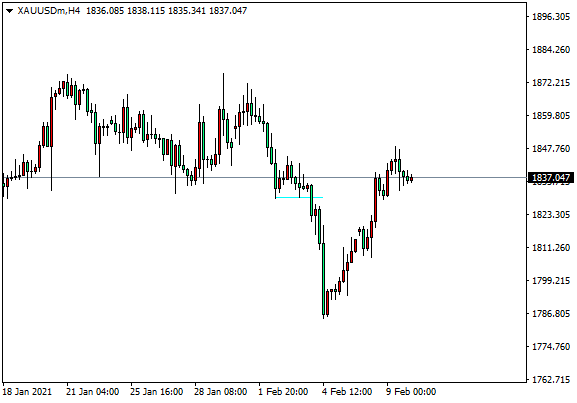Viewport: 577px width, 403px height.
Task: Click the 1896.305 price axis label
Action: (x=551, y=17)
